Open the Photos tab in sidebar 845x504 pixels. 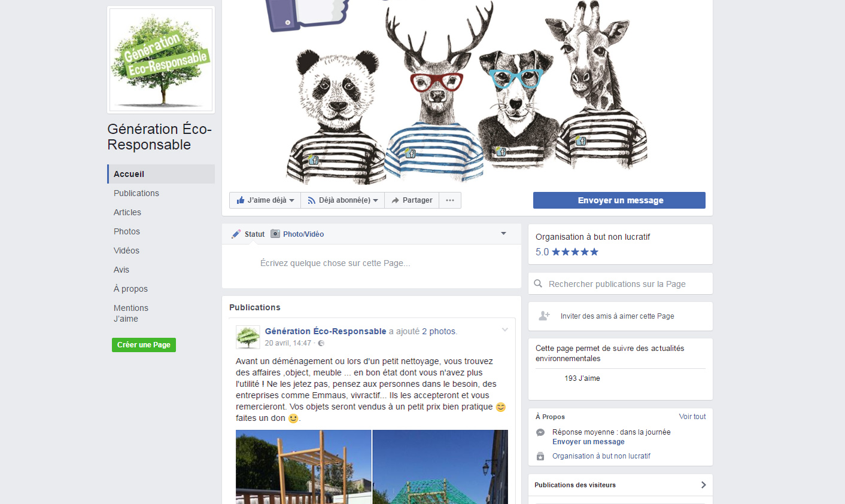(x=127, y=231)
